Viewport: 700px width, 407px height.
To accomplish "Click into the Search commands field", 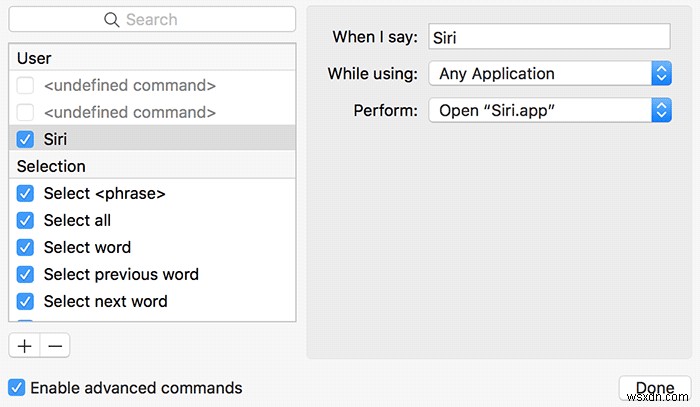I will click(152, 20).
